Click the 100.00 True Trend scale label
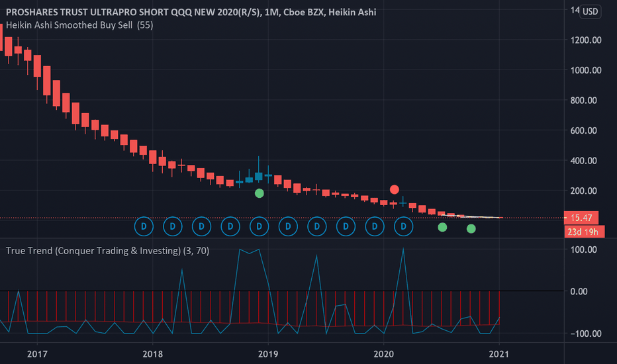This screenshot has width=617, height=364. [583, 250]
